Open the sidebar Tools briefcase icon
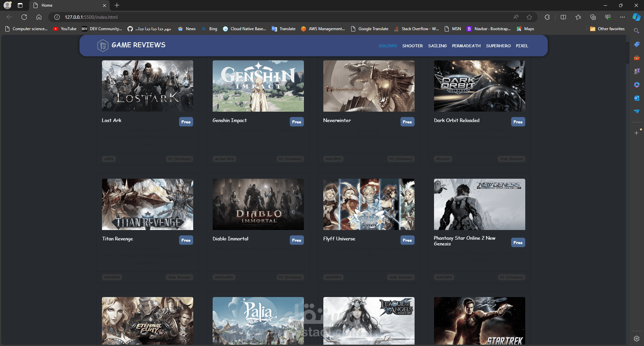 coord(637,58)
